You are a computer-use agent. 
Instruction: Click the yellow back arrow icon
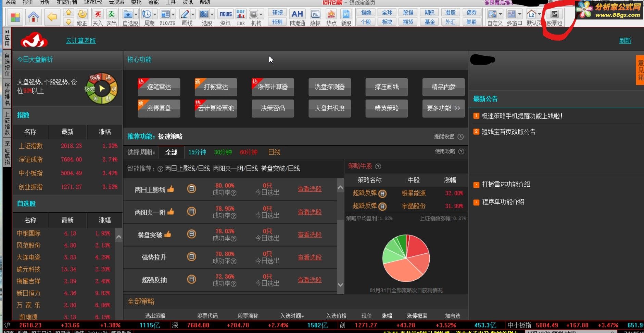pos(52,17)
